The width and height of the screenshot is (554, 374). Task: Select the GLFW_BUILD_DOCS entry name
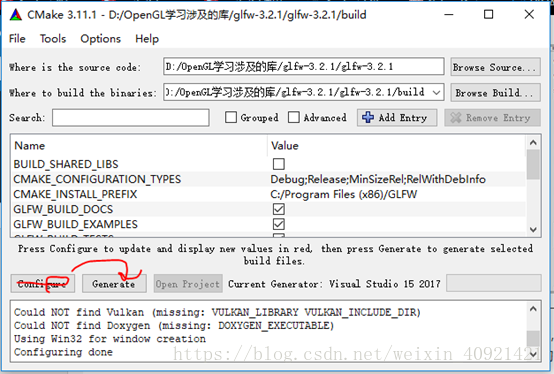(63, 209)
